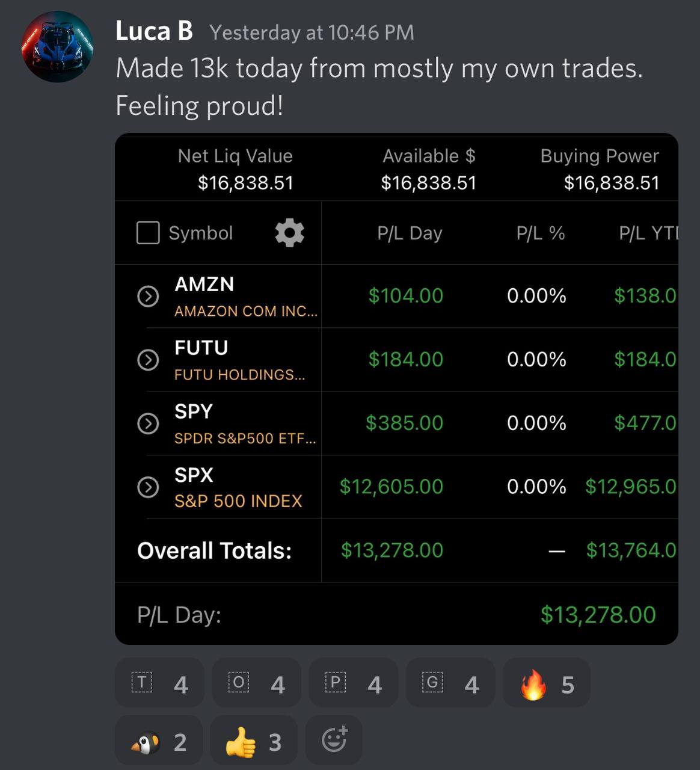Screen dimensions: 700x770
Task: Expand the SPX row chevron
Action: pyautogui.click(x=148, y=487)
